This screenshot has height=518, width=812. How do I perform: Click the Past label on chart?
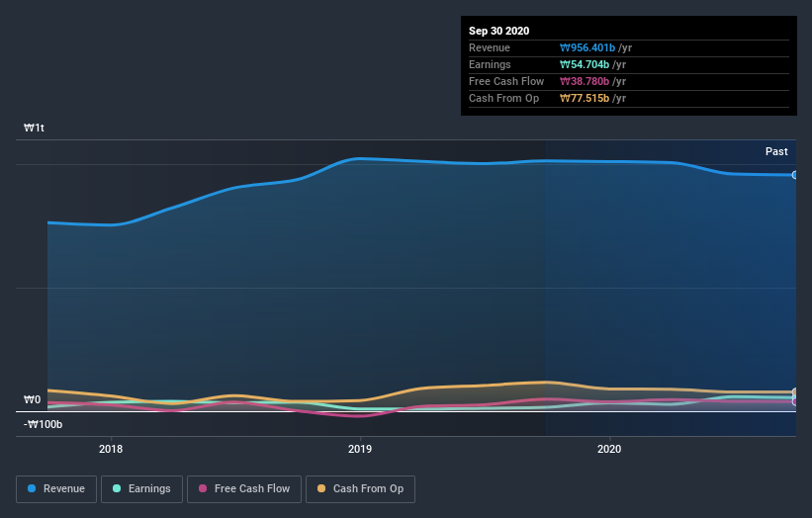776,151
